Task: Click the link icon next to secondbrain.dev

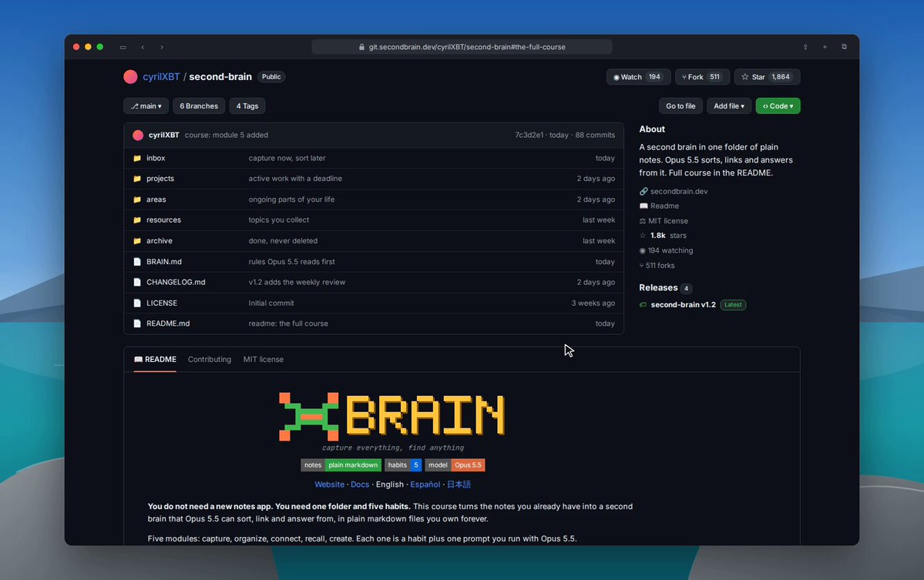Action: pos(643,191)
